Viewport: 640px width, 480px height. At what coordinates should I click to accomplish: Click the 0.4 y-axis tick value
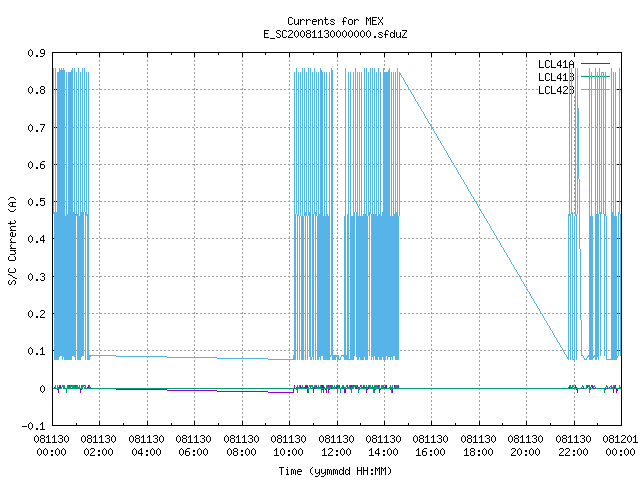click(x=36, y=239)
